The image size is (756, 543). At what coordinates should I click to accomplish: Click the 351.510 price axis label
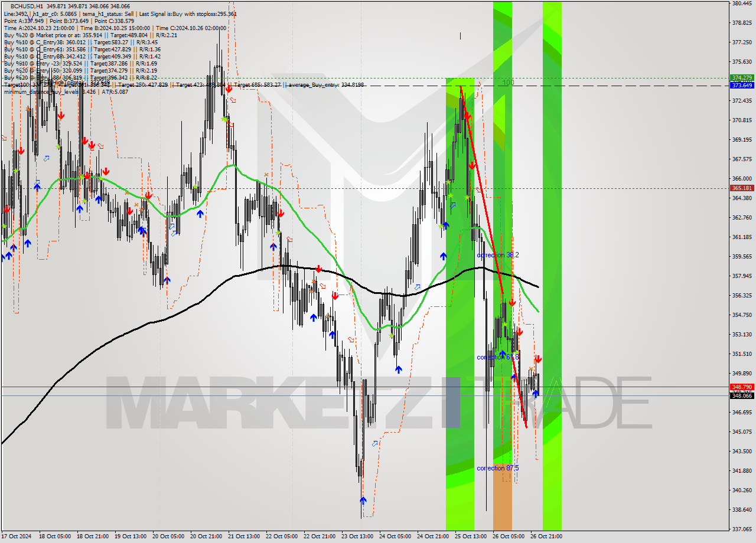(x=742, y=354)
